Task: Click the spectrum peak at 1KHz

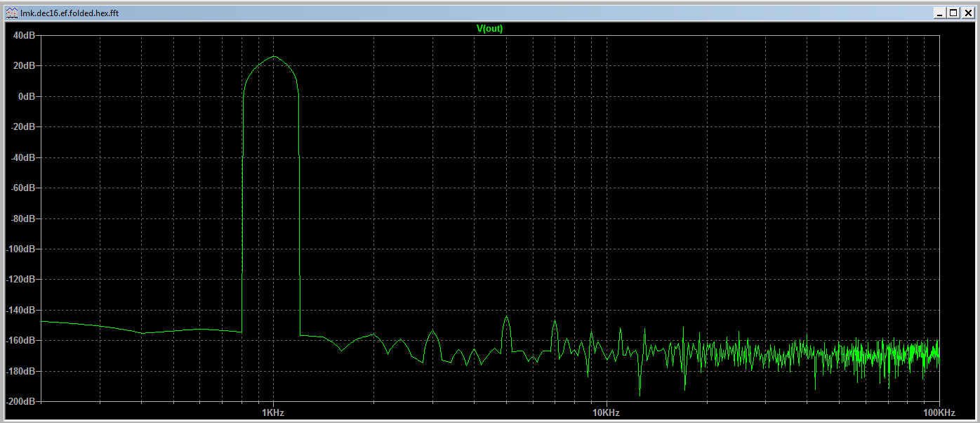Action: pyautogui.click(x=274, y=56)
